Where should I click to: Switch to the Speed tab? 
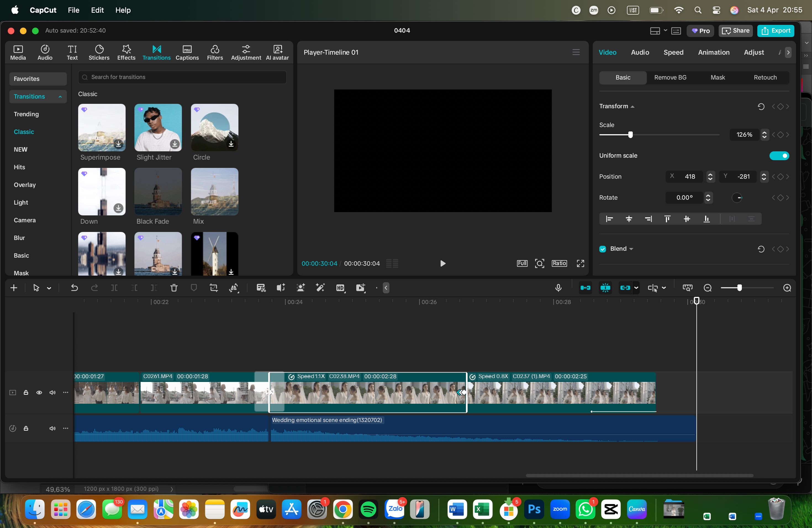click(673, 52)
